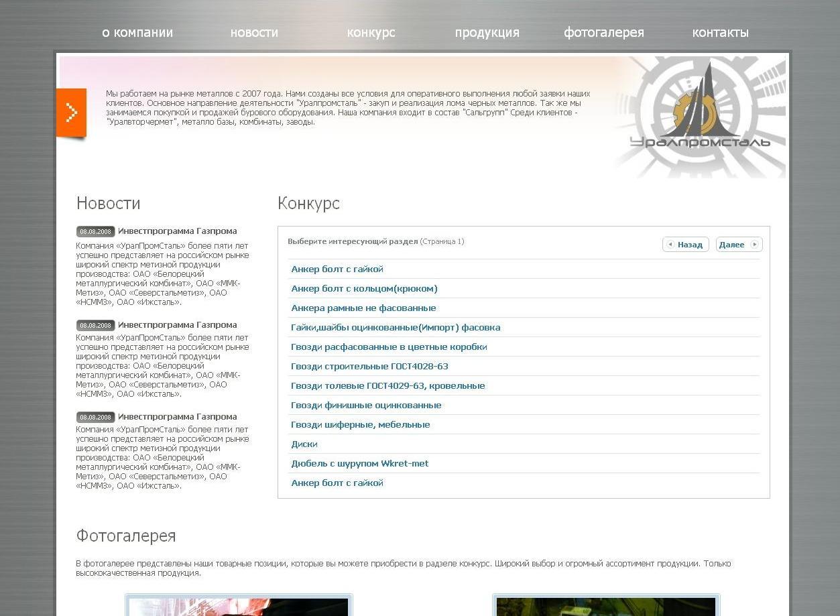Click the 'Новости' section heading
The height and width of the screenshot is (616, 840).
(x=109, y=203)
